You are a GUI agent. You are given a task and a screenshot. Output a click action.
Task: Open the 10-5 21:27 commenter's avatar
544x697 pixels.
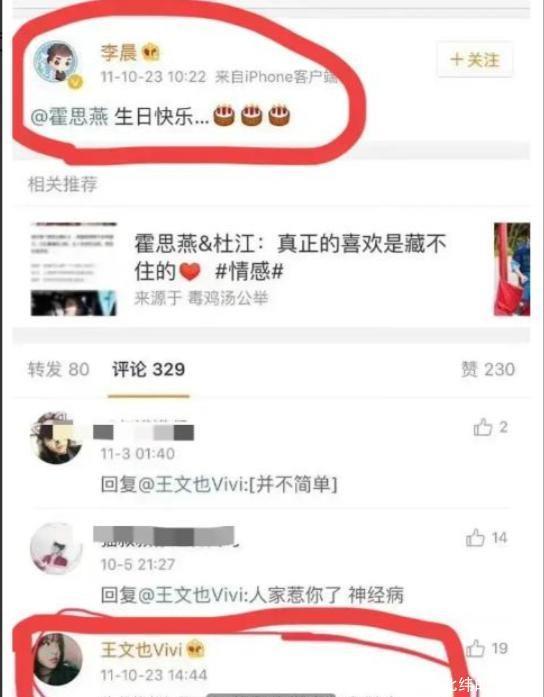(x=56, y=549)
